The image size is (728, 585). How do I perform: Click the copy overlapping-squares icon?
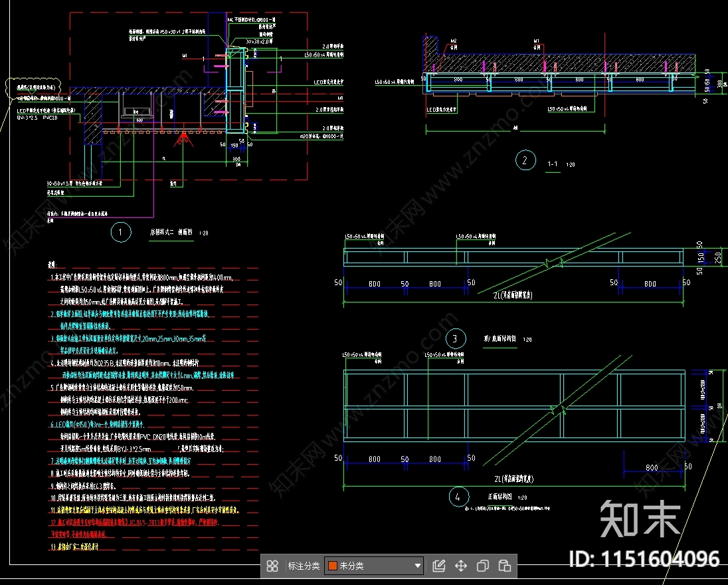click(483, 566)
